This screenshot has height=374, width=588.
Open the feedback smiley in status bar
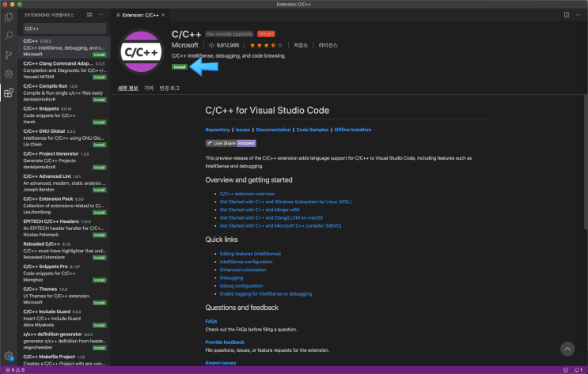(x=566, y=370)
